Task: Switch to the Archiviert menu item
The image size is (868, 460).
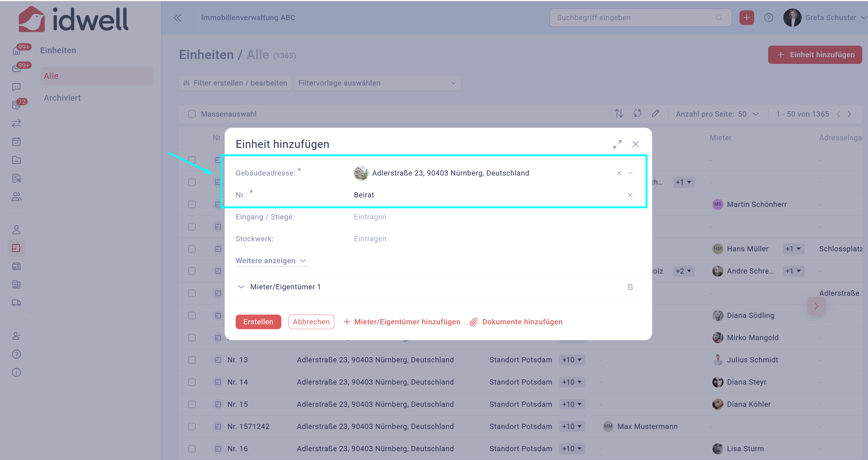Action: point(62,98)
